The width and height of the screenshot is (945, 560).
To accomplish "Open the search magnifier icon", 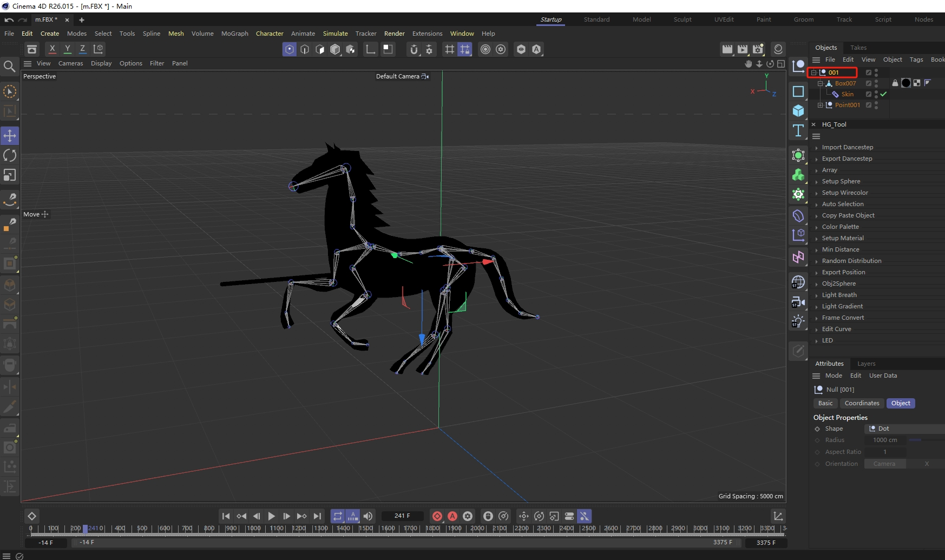I will [x=9, y=67].
